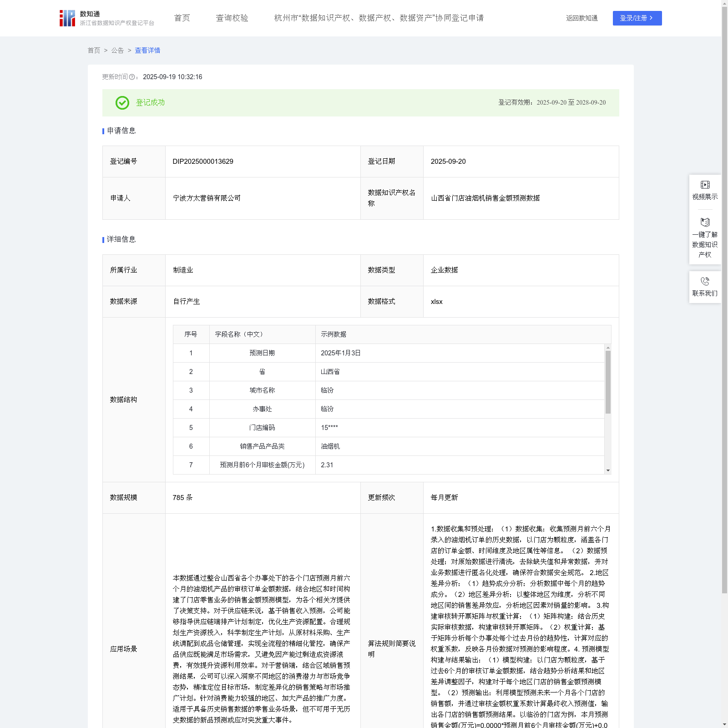The width and height of the screenshot is (728, 728).
Task: Click the 详细信息 section heading
Action: coord(121,239)
